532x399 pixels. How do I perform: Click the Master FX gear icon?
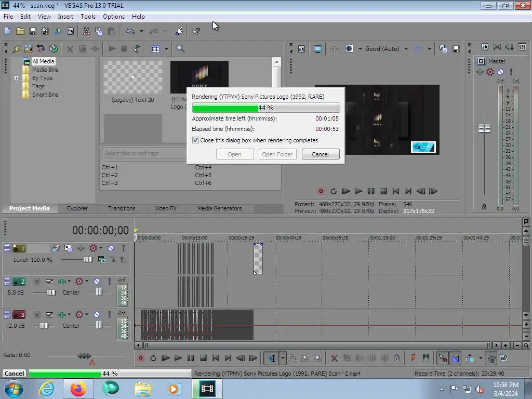tap(490, 72)
